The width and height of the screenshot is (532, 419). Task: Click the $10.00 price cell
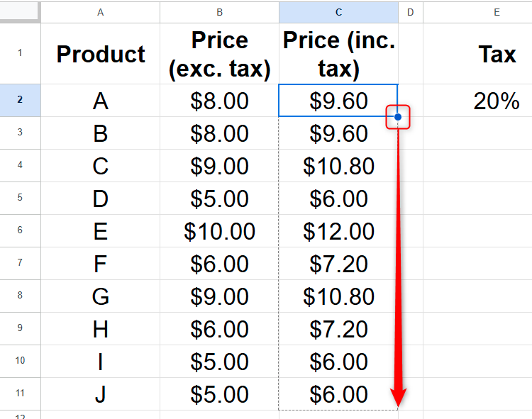coord(219,231)
